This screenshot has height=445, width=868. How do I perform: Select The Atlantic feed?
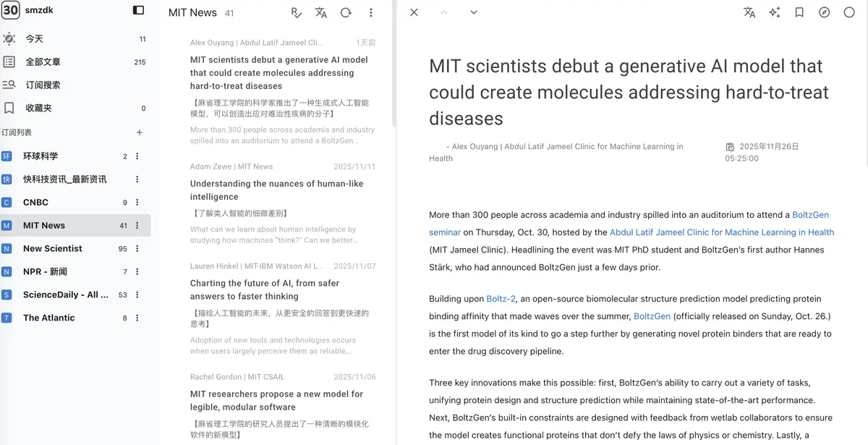click(48, 318)
